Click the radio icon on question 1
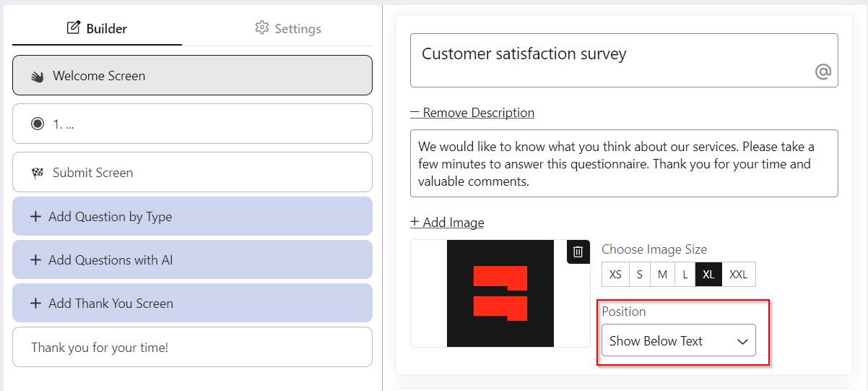The width and height of the screenshot is (868, 391). (38, 124)
